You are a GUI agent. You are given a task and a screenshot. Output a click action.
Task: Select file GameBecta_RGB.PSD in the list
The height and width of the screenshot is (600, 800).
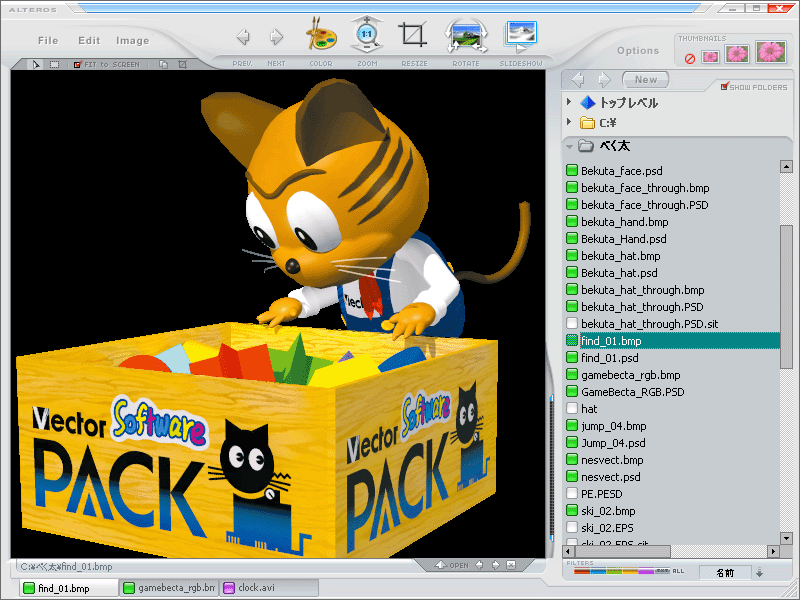click(x=633, y=392)
